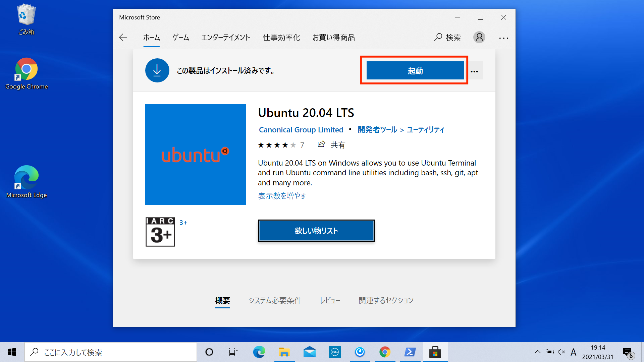Open the 3+ age rating link
Viewport: 644px width, 362px height.
[x=183, y=223]
